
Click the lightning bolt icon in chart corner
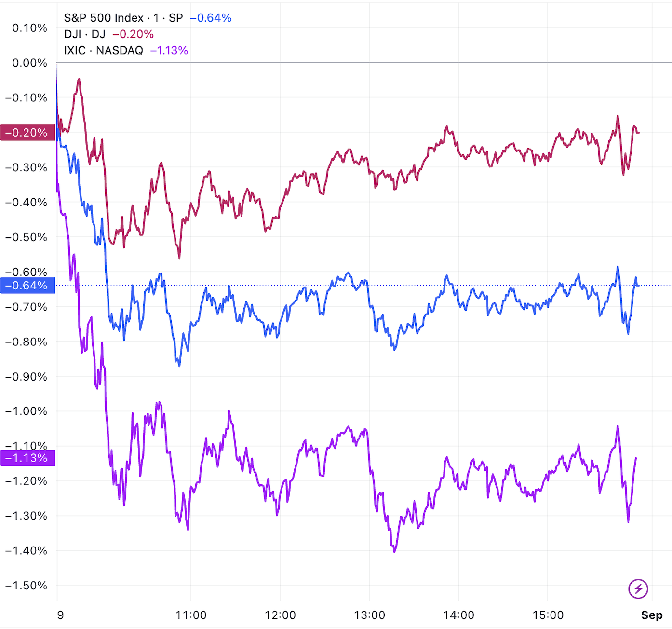coord(638,588)
